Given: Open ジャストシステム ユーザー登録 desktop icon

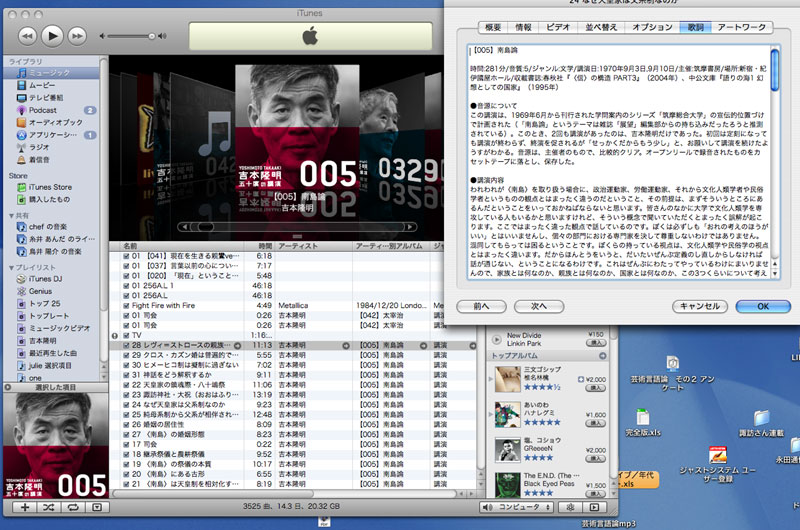Looking at the screenshot, I should click(718, 464).
